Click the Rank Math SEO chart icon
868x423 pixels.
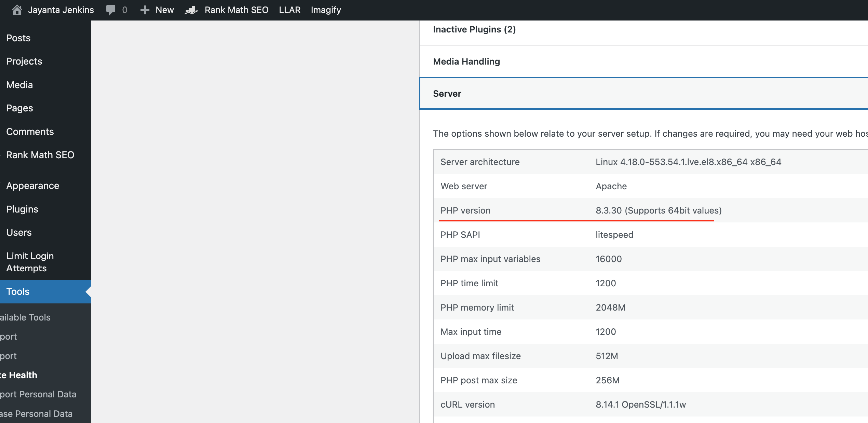tap(191, 10)
